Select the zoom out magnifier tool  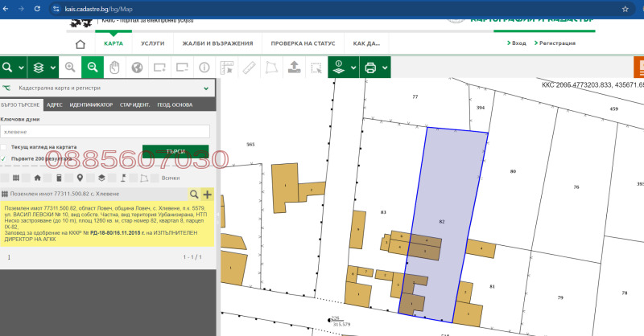coord(93,68)
